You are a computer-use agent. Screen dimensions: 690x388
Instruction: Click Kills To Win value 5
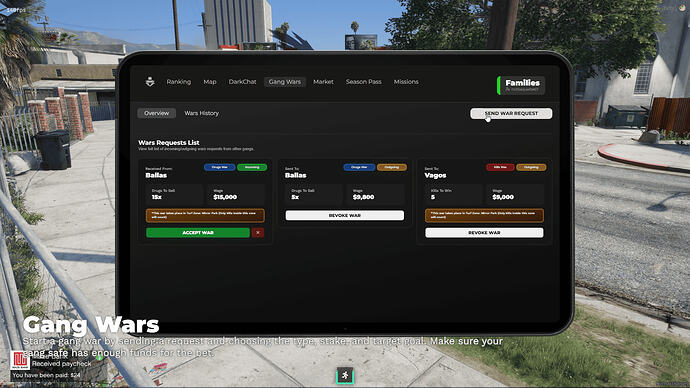tap(433, 197)
